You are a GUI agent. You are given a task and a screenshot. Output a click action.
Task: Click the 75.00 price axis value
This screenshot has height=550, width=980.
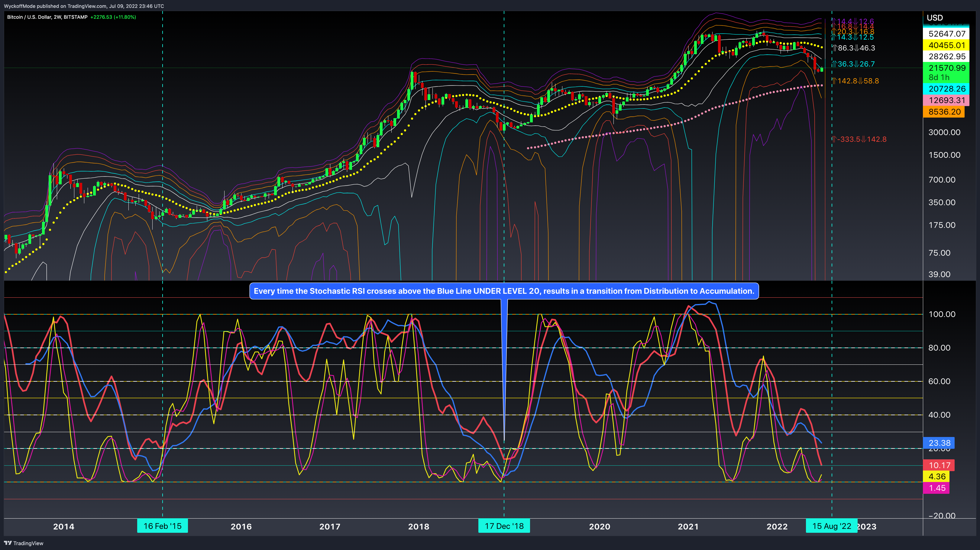[939, 253]
